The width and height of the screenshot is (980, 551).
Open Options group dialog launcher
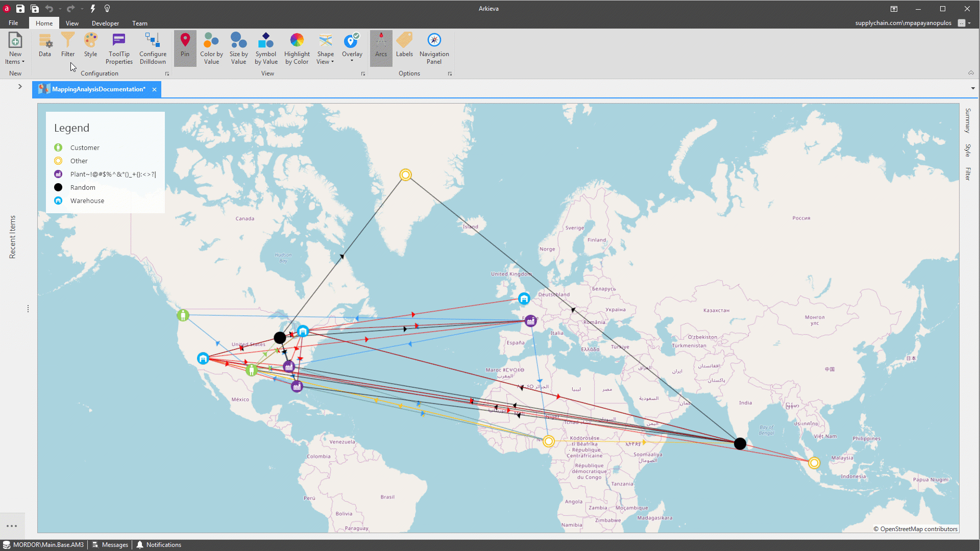pos(450,74)
